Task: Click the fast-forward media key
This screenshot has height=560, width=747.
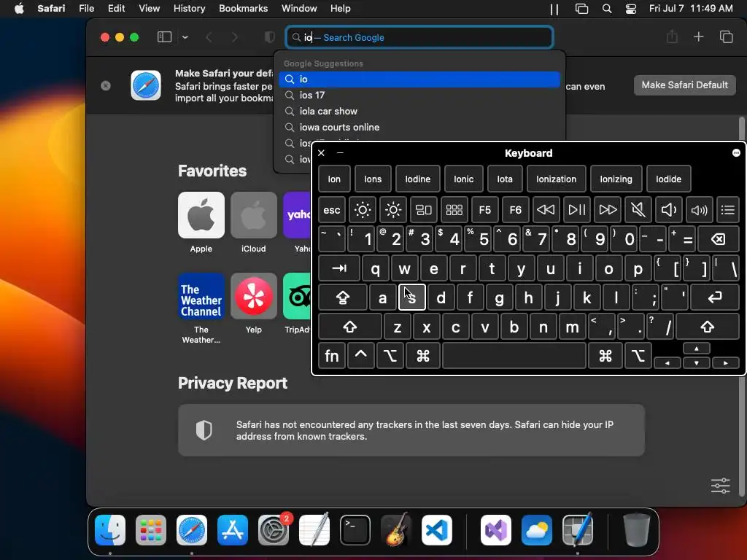Action: point(608,210)
